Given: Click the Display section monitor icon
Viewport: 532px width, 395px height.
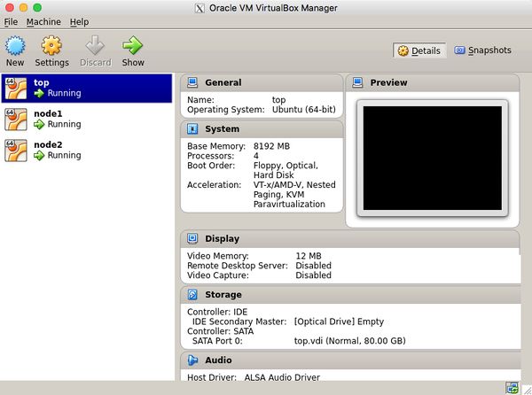Looking at the screenshot, I should (x=193, y=239).
